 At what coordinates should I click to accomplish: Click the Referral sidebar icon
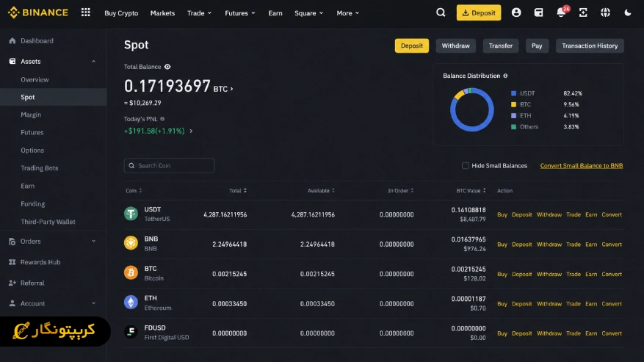(12, 283)
